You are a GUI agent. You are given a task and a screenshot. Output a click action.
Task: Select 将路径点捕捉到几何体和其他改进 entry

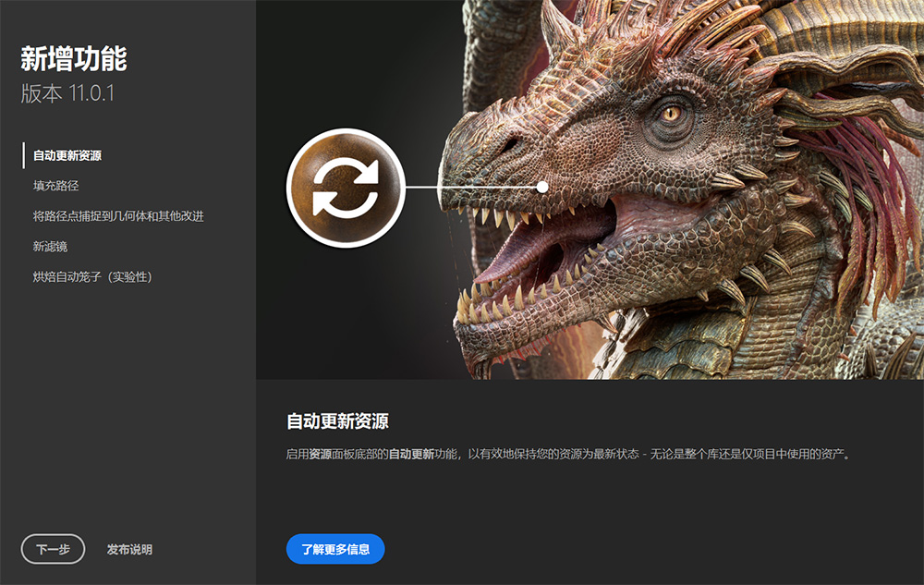point(118,216)
